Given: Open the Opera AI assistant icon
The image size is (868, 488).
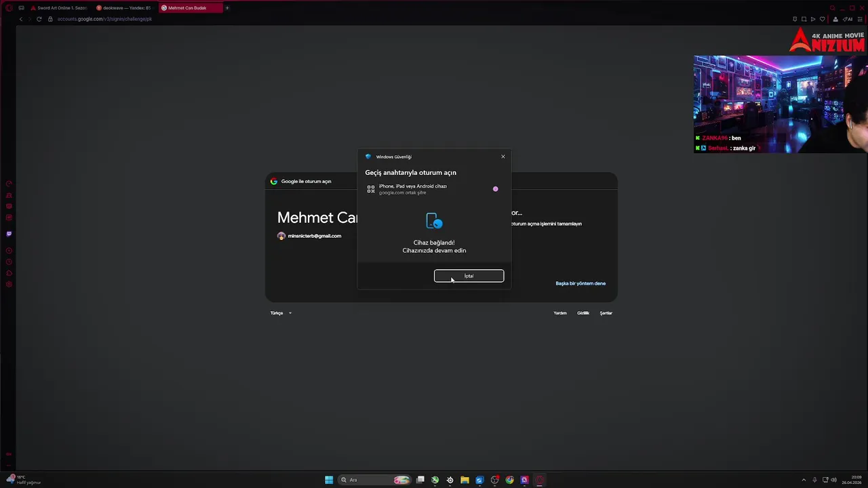Looking at the screenshot, I should (848, 19).
